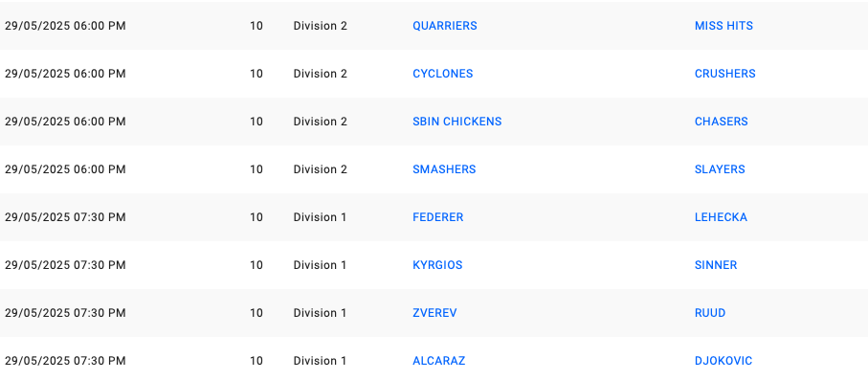Select the DJOKOVIC team link
The width and height of the screenshot is (868, 380).
point(723,361)
